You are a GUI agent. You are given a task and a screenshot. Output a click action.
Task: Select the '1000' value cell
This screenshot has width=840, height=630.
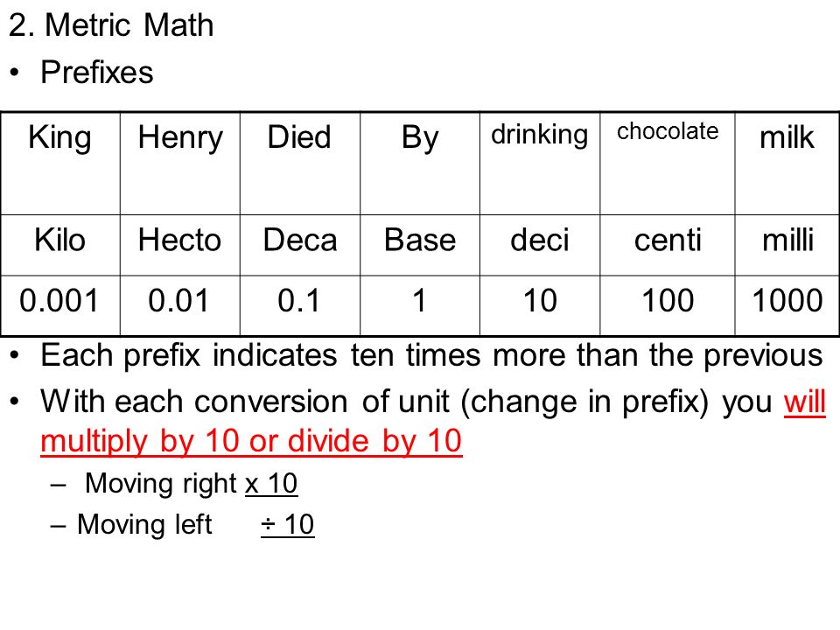(x=787, y=306)
